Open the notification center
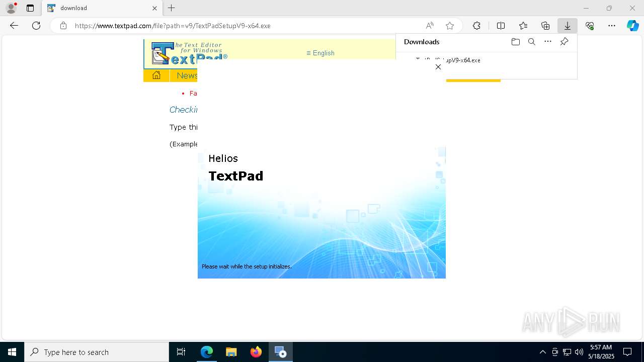Image resolution: width=644 pixels, height=362 pixels. click(x=627, y=352)
